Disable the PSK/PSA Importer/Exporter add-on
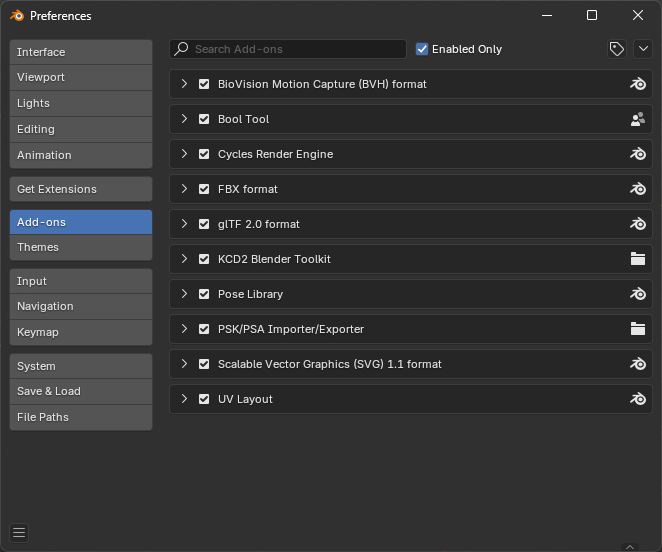 (x=204, y=329)
